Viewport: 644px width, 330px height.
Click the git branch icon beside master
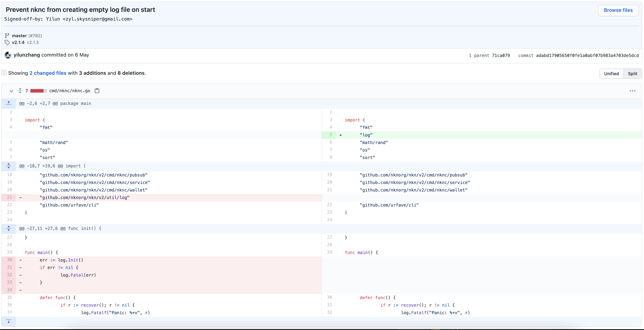7,36
